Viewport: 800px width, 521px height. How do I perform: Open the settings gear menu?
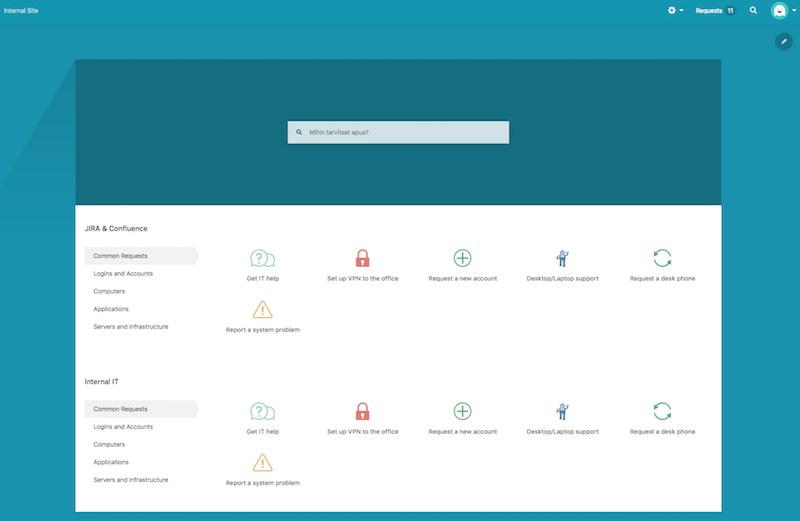(675, 10)
